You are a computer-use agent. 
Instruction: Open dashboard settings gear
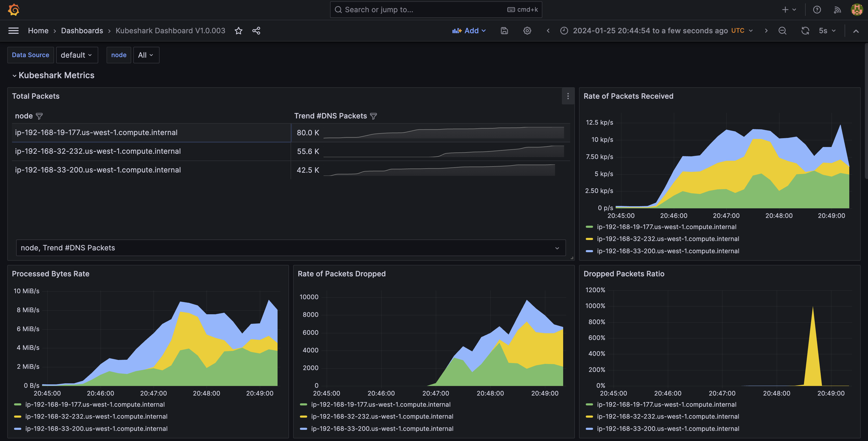coord(527,31)
